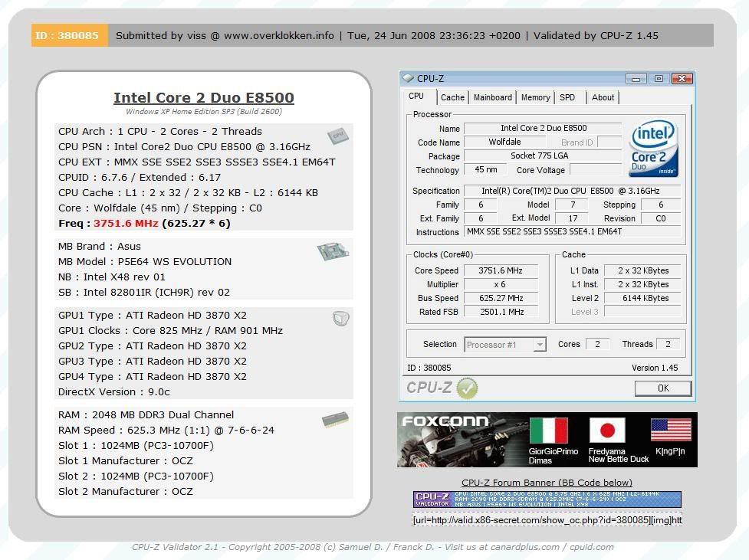Click the Technology field showing 45 nm
The width and height of the screenshot is (749, 560).
[x=486, y=169]
